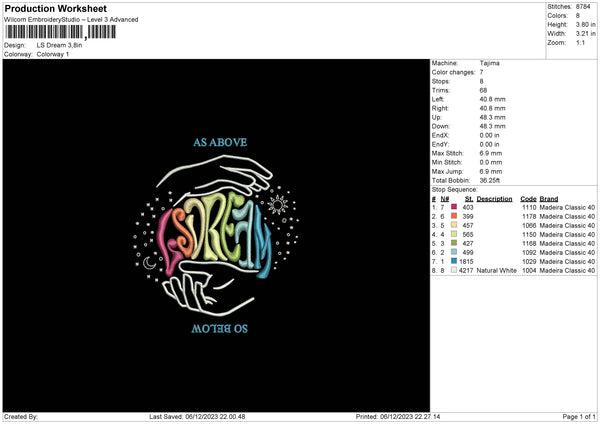Click 'Madeira Classic 40' in the 1110 row
Screen dimensions: 600x424
click(x=567, y=207)
